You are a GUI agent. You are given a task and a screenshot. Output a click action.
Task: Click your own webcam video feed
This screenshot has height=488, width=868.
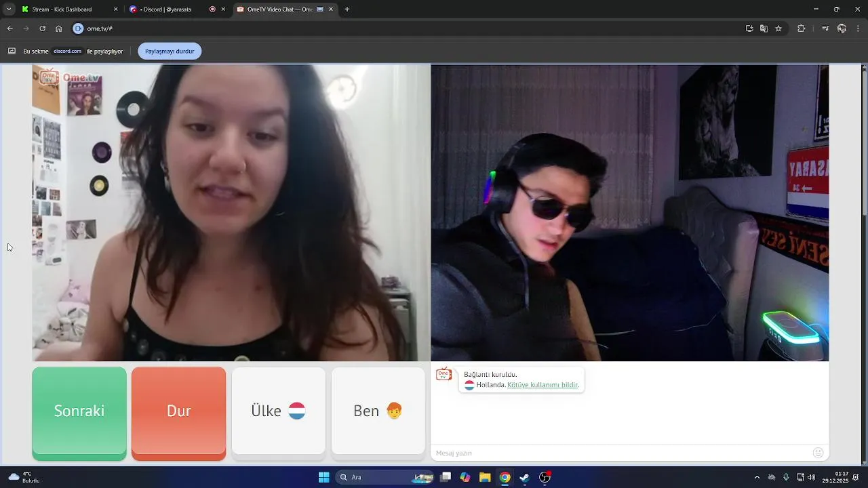click(630, 213)
